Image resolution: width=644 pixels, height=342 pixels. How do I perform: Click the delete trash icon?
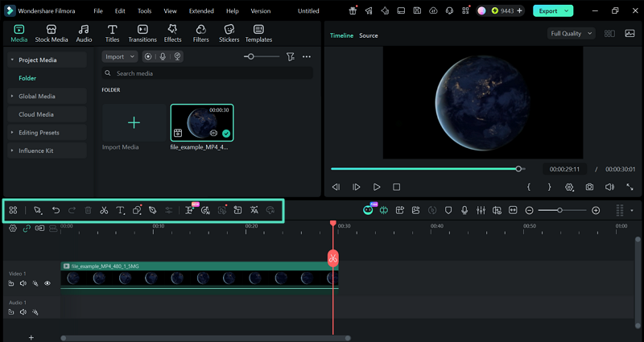pos(88,210)
